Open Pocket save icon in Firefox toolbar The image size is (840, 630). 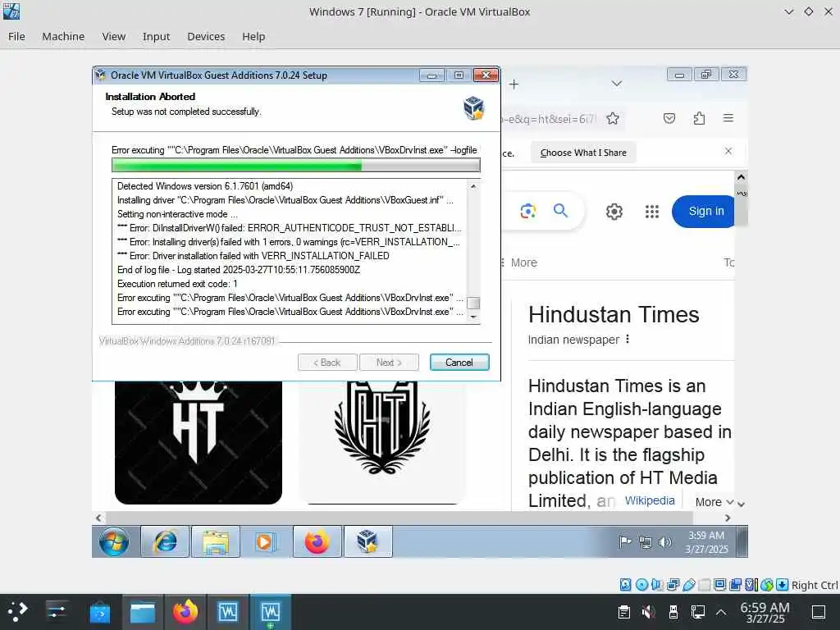(x=669, y=118)
